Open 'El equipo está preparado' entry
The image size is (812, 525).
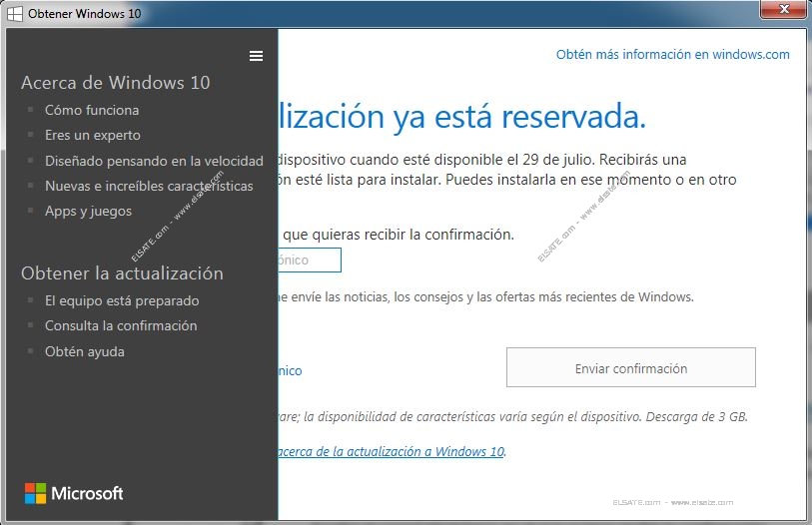coord(122,300)
